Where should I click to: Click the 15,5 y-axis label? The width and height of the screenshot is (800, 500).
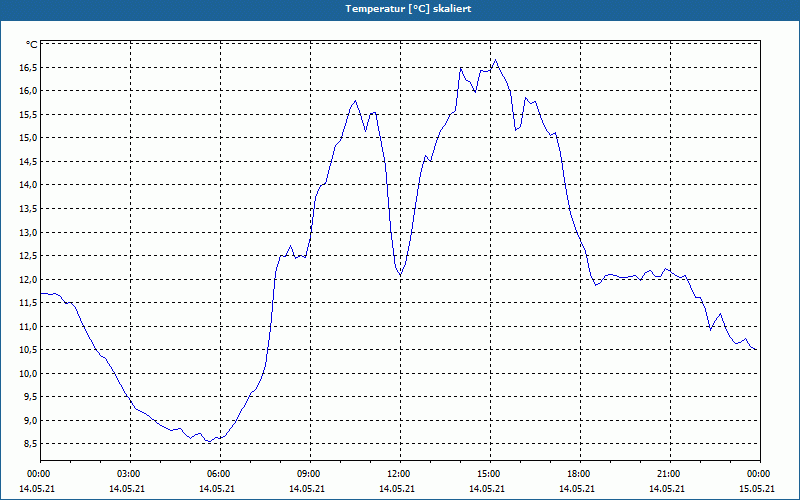(x=28, y=115)
